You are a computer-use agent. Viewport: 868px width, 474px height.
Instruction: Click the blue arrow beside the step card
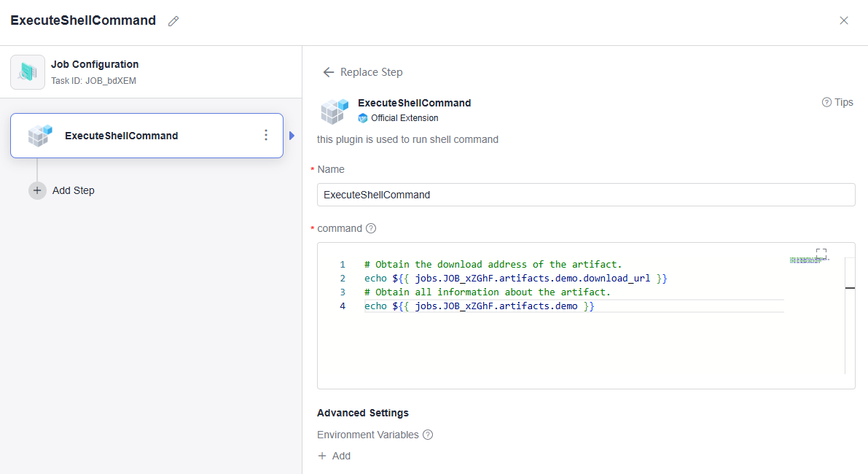[x=292, y=136]
